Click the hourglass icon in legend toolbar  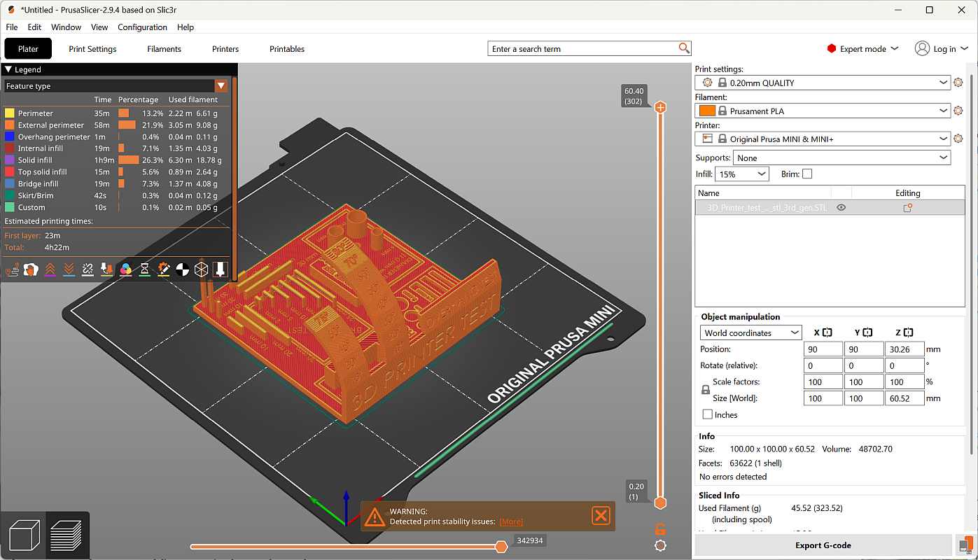144,269
